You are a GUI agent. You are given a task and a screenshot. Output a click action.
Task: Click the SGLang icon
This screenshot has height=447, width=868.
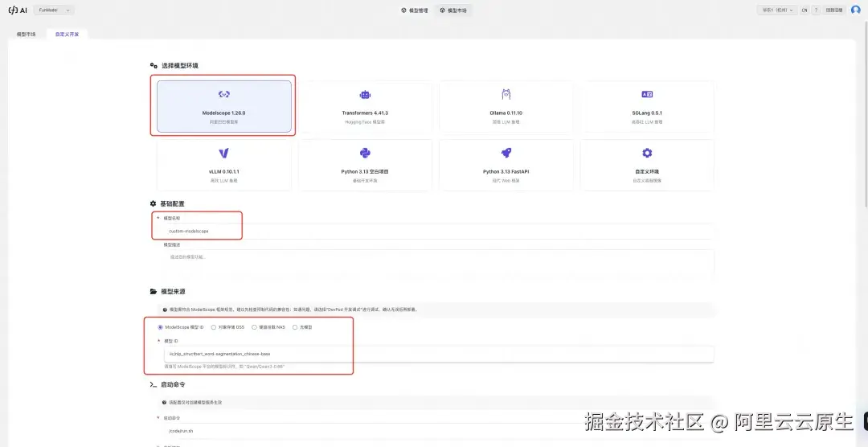pos(647,95)
